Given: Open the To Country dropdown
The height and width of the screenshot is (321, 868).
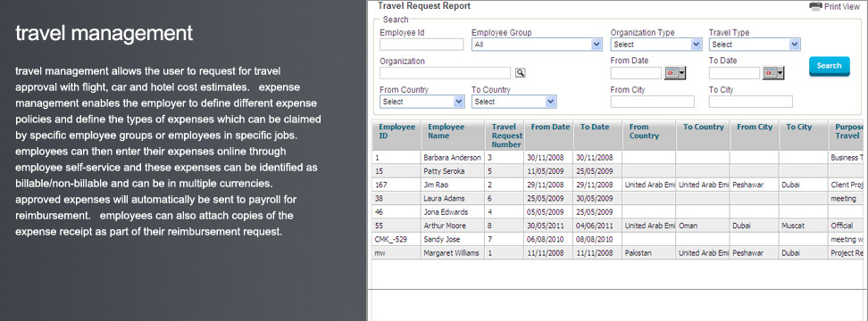Looking at the screenshot, I should 514,102.
